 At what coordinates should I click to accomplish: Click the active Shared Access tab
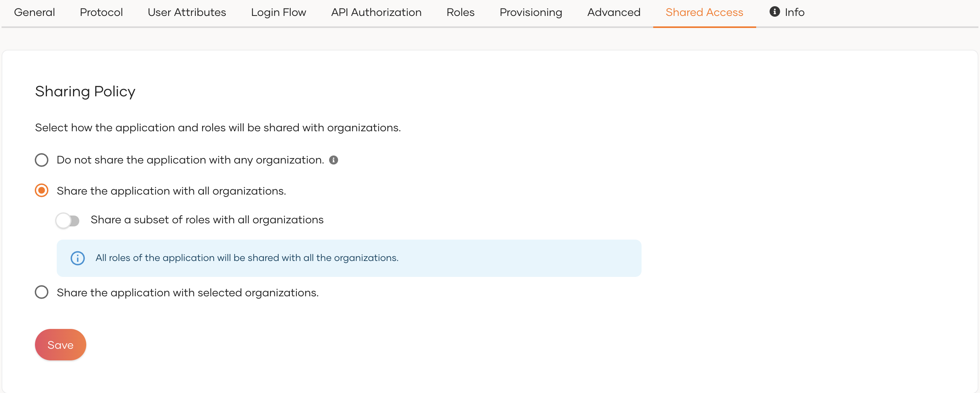704,12
